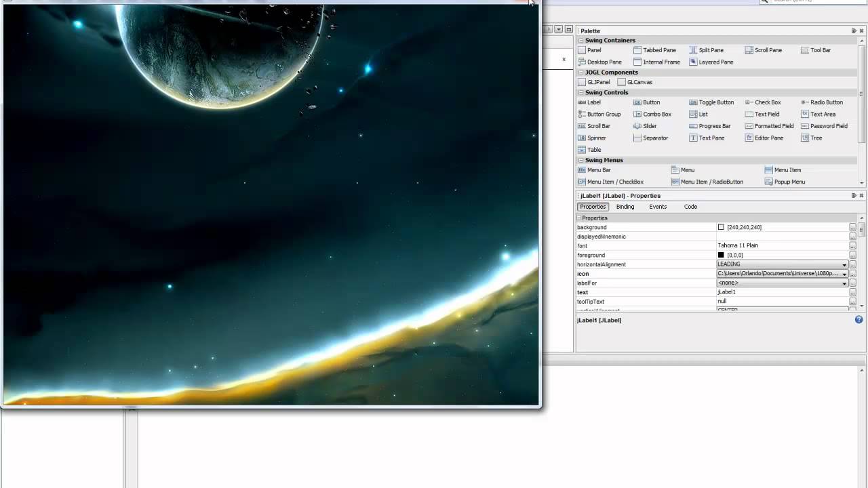The height and width of the screenshot is (488, 868).
Task: Select the Text Pane palette item
Action: [x=707, y=138]
